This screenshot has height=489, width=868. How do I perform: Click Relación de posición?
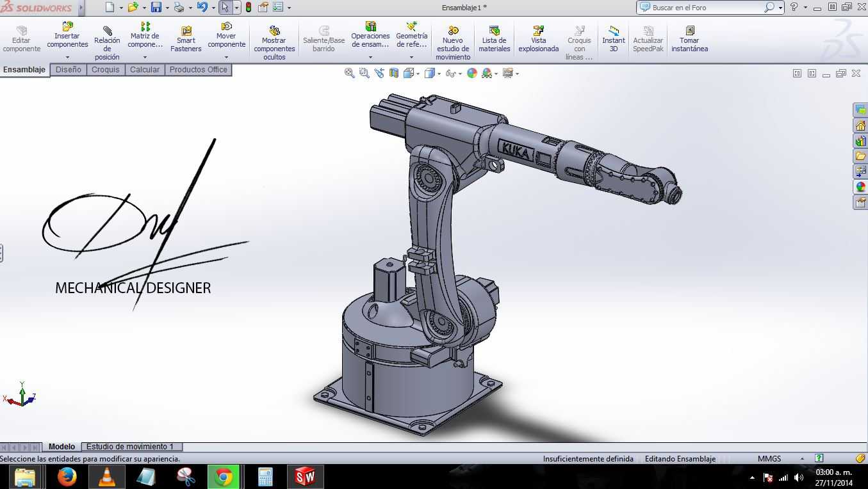click(107, 44)
